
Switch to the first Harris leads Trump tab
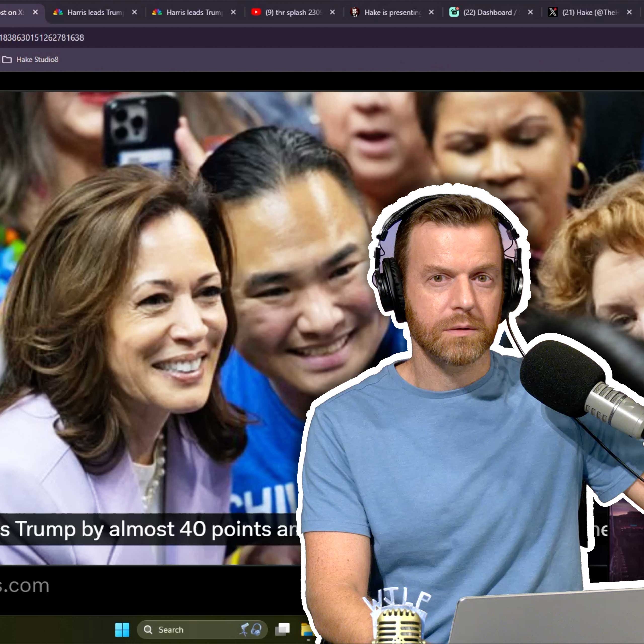coord(95,12)
